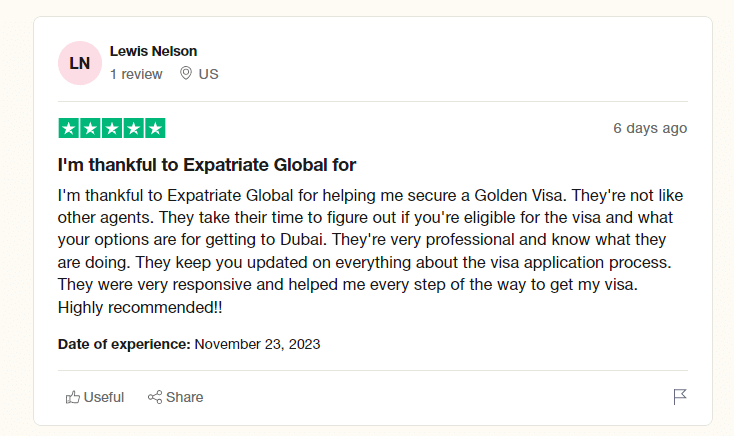Click the review body text
This screenshot has width=734, height=436.
tap(370, 251)
